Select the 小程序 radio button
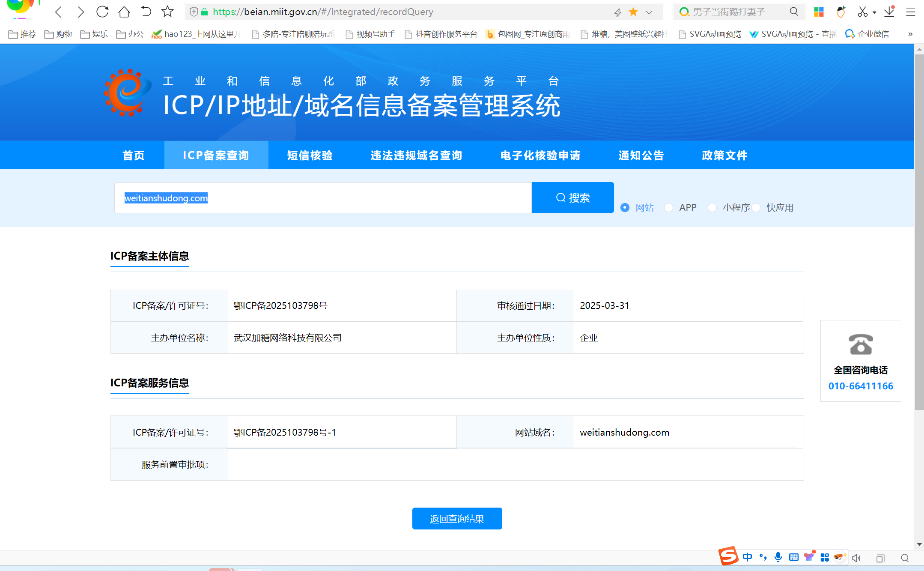Viewport: 924px width, 571px height. pos(712,208)
